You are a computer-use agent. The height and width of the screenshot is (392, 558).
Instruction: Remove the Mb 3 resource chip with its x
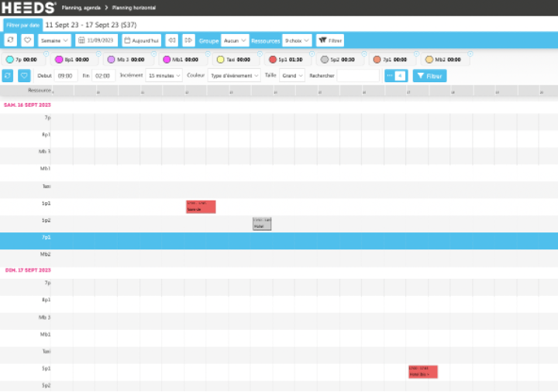(x=153, y=53)
